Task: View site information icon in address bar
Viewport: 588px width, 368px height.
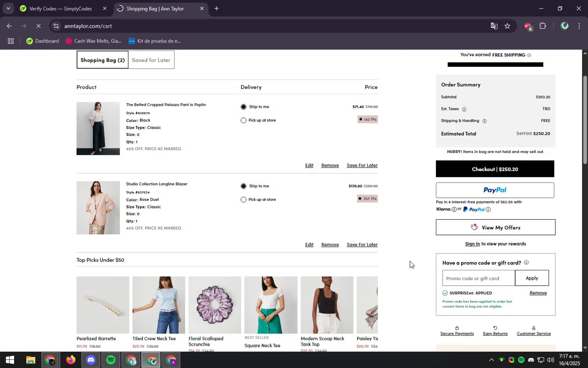Action: click(56, 26)
